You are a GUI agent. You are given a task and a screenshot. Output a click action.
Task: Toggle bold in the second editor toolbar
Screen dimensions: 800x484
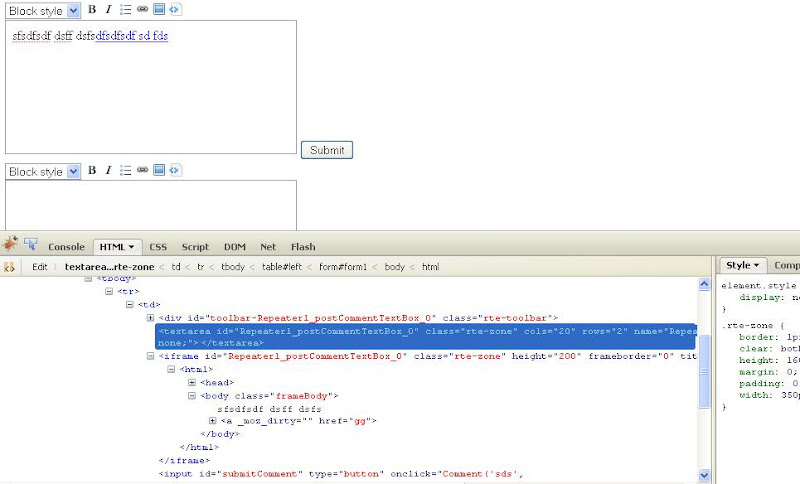pyautogui.click(x=92, y=170)
